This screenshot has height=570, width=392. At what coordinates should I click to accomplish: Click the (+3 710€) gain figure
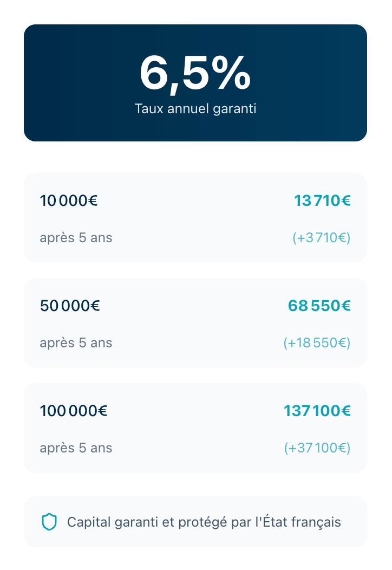click(x=321, y=238)
